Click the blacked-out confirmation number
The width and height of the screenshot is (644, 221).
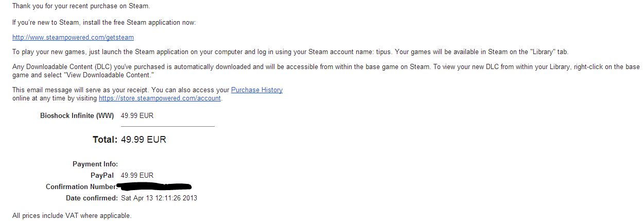tap(154, 186)
